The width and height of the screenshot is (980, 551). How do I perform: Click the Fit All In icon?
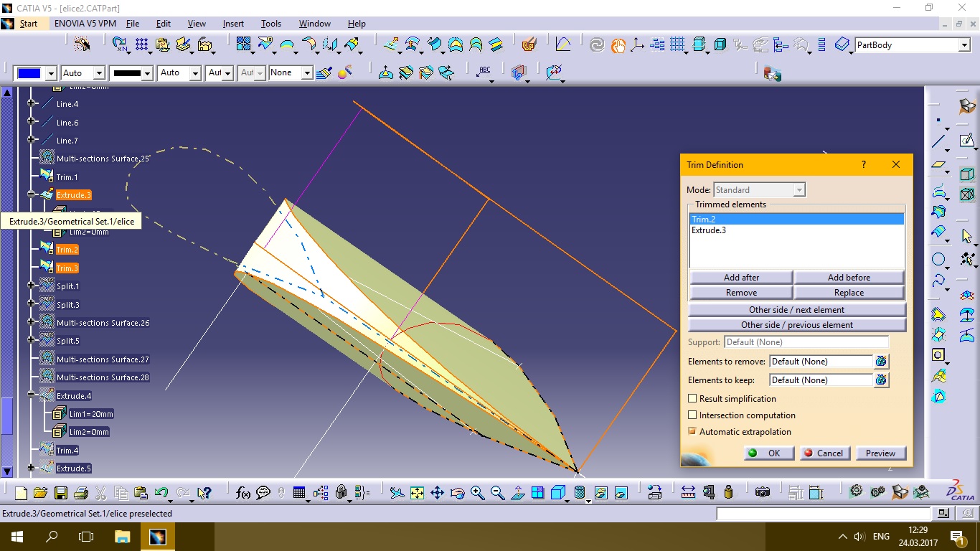point(417,493)
